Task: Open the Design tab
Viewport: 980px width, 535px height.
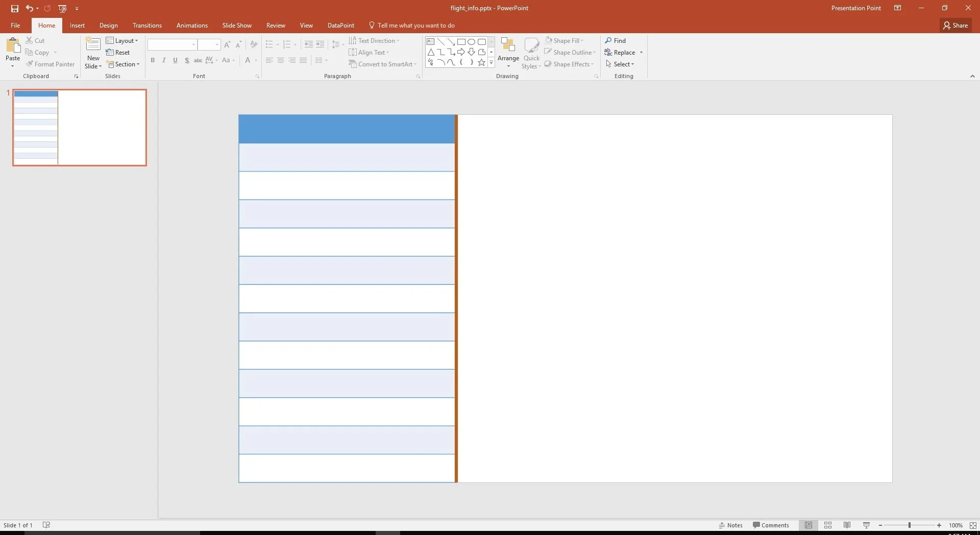Action: pos(108,26)
